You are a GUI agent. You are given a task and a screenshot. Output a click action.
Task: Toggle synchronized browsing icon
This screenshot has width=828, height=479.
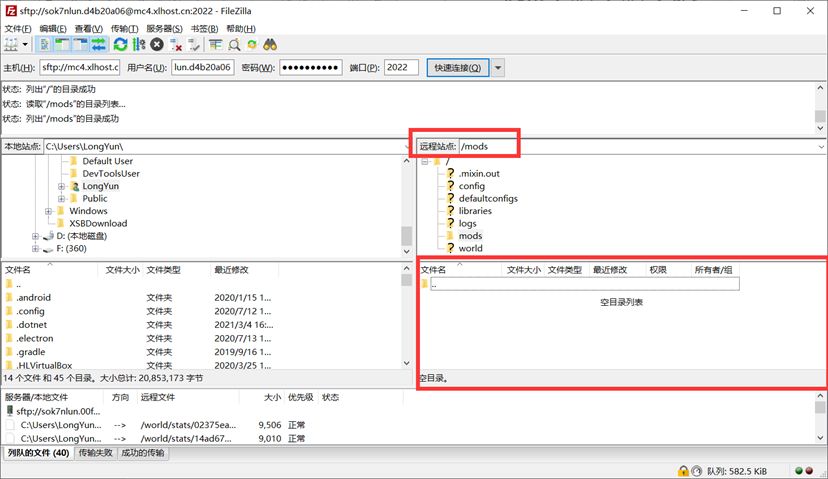coord(252,45)
